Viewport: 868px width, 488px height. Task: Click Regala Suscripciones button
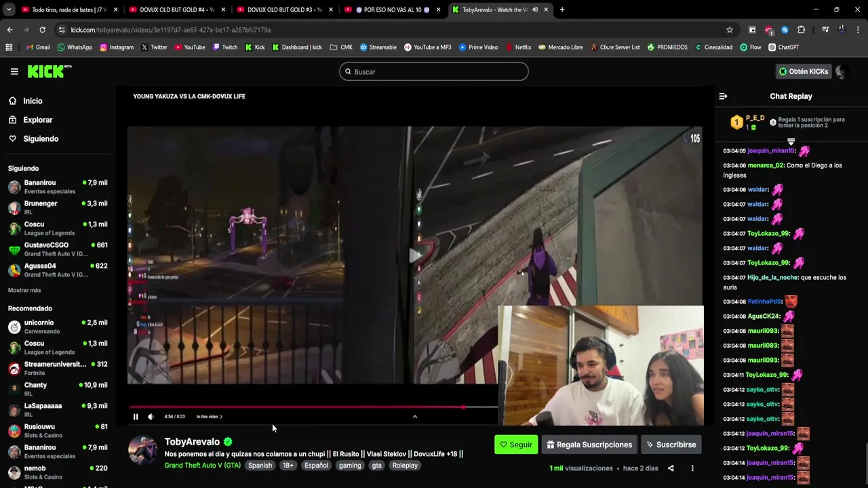click(589, 445)
